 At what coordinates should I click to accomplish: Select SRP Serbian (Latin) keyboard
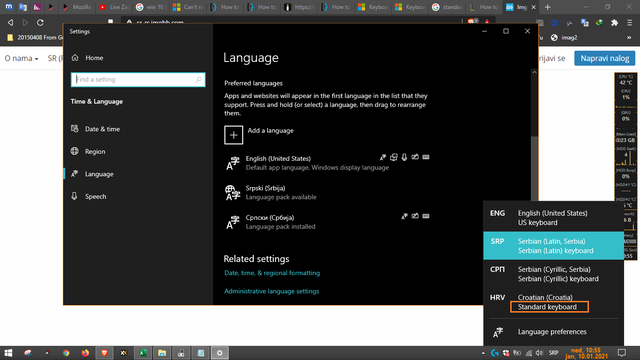click(x=553, y=246)
